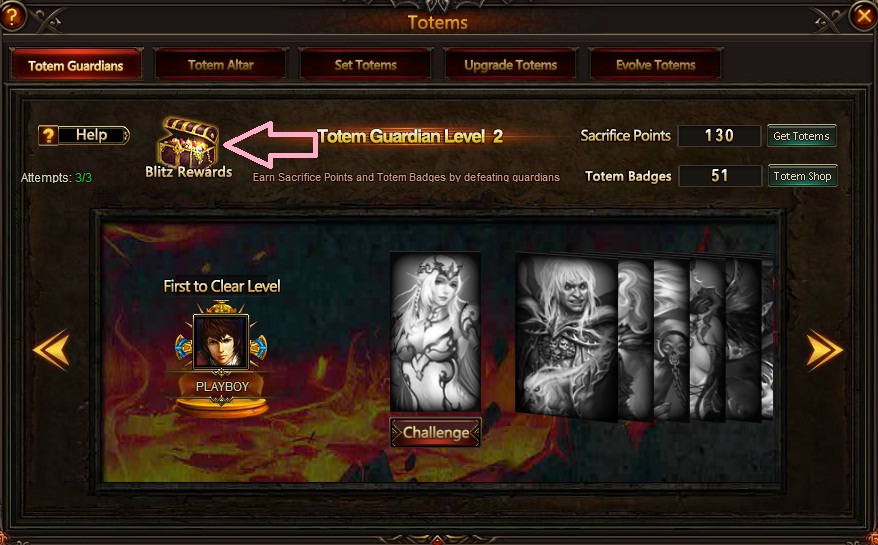Screen dimensions: 878x545
Task: Select the skull guardian card
Action: [x=671, y=340]
